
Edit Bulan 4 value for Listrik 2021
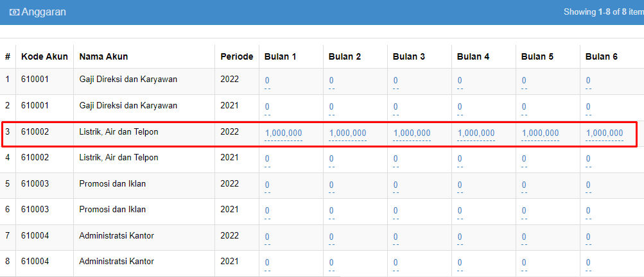click(460, 159)
